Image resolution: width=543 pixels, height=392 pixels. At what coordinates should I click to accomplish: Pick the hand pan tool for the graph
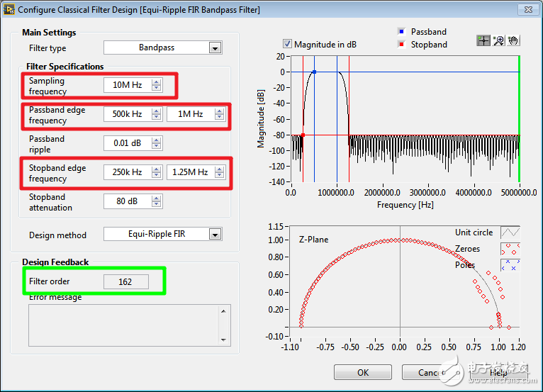pyautogui.click(x=513, y=41)
